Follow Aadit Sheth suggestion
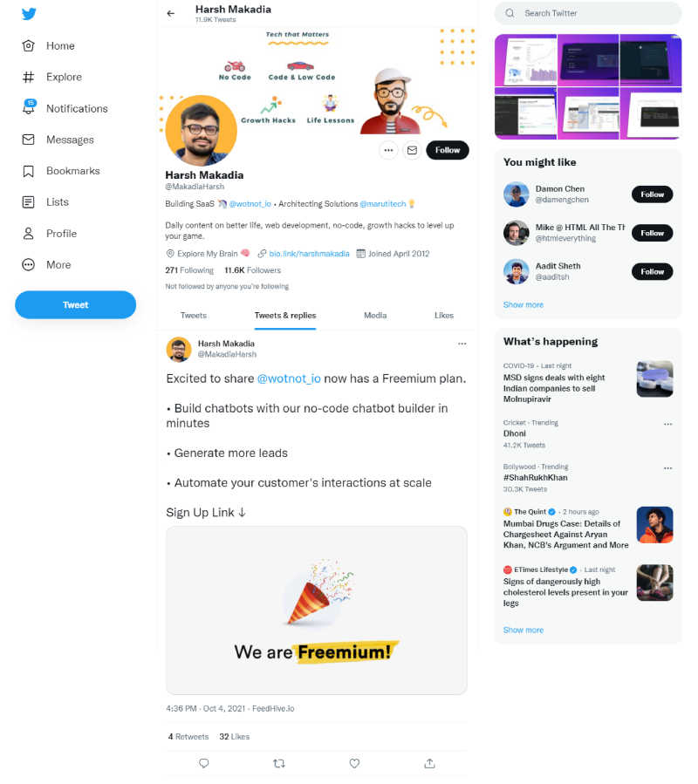 pos(652,271)
